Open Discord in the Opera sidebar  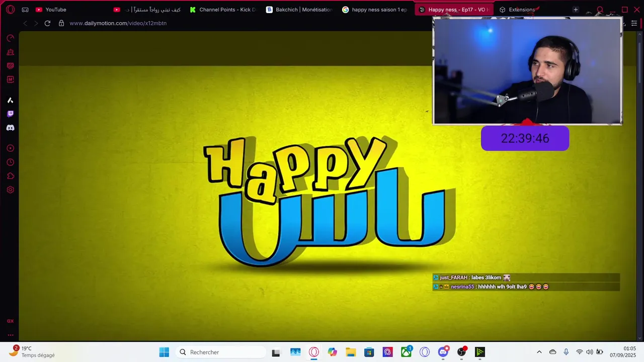[10, 128]
